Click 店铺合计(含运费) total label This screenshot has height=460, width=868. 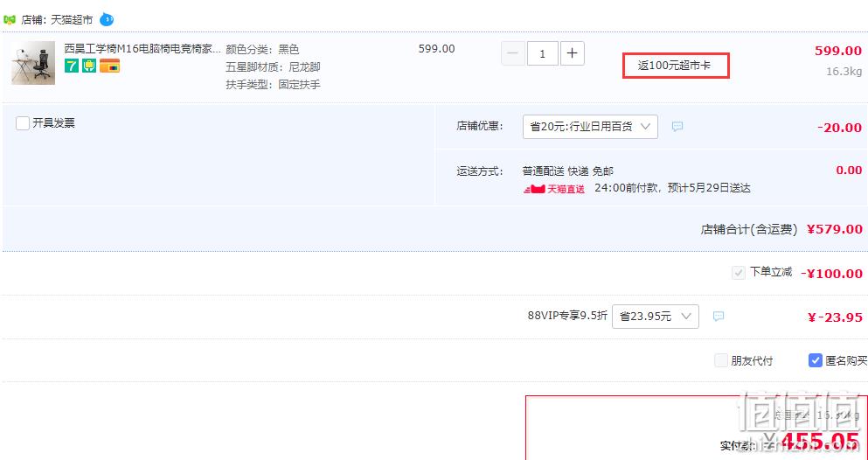(x=749, y=229)
